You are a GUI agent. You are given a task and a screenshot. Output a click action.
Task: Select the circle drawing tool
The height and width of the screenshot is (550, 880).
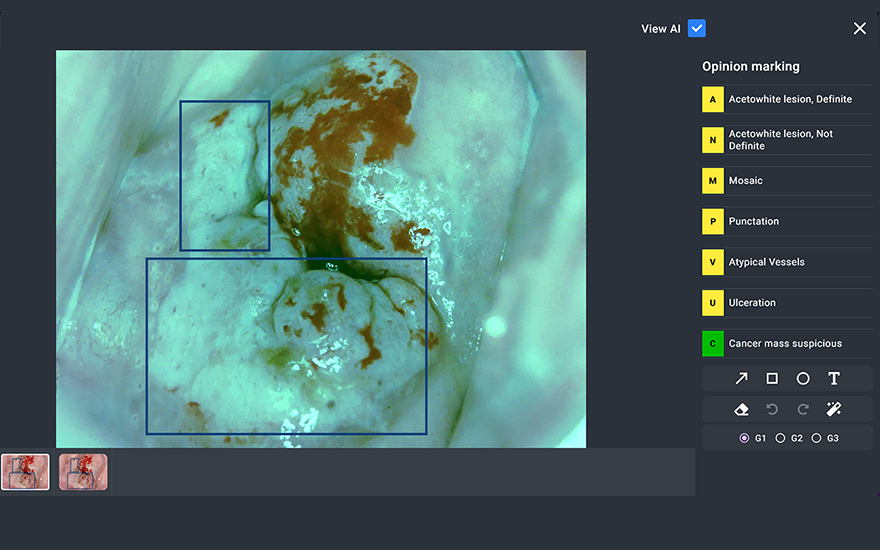pyautogui.click(x=803, y=379)
